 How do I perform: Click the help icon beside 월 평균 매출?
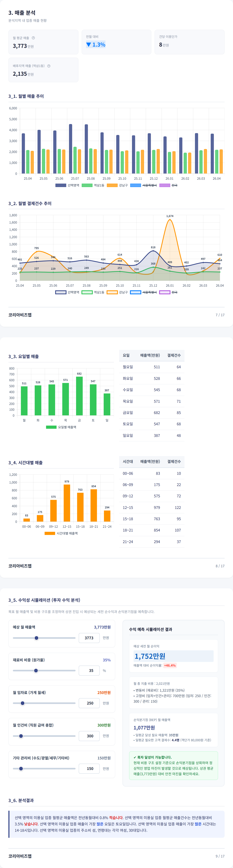33,38
